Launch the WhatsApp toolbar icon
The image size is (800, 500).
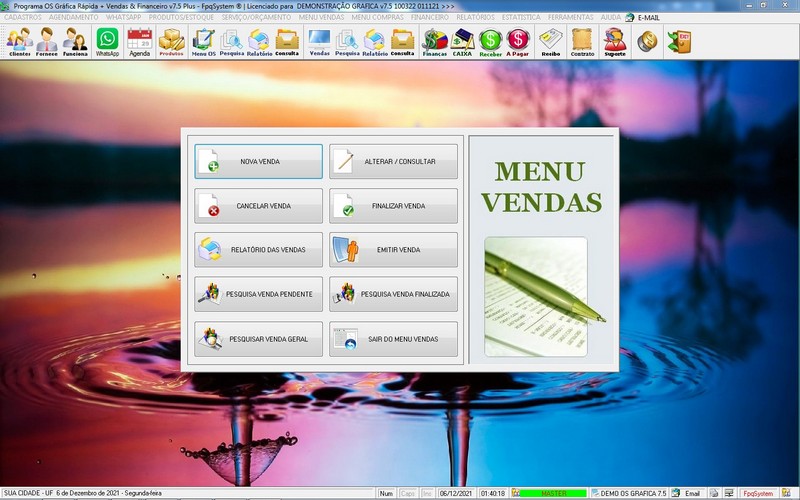108,42
